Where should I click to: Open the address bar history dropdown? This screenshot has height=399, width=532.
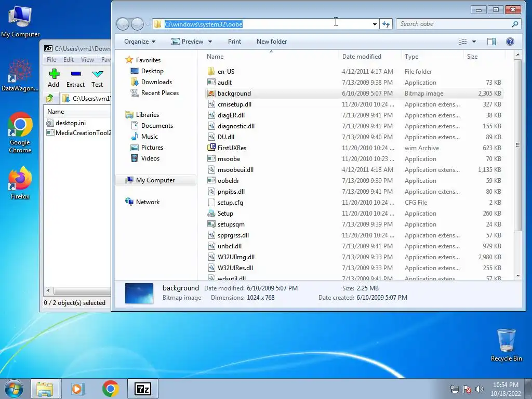coord(375,24)
